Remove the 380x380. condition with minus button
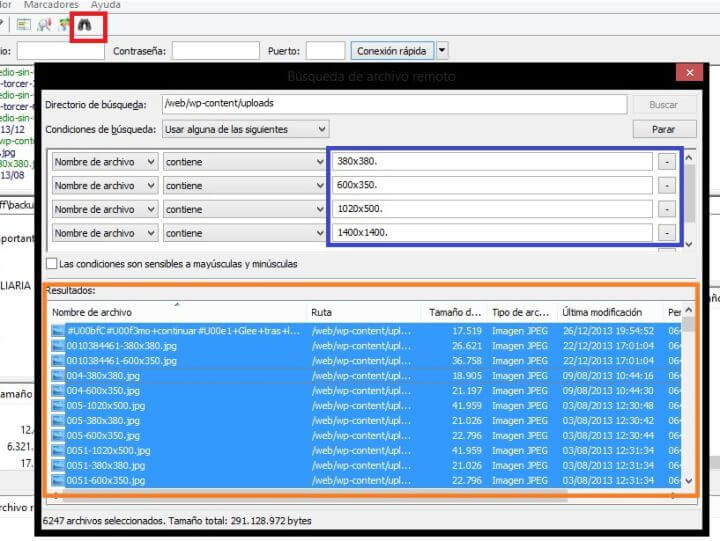This screenshot has width=720, height=541. pos(667,161)
